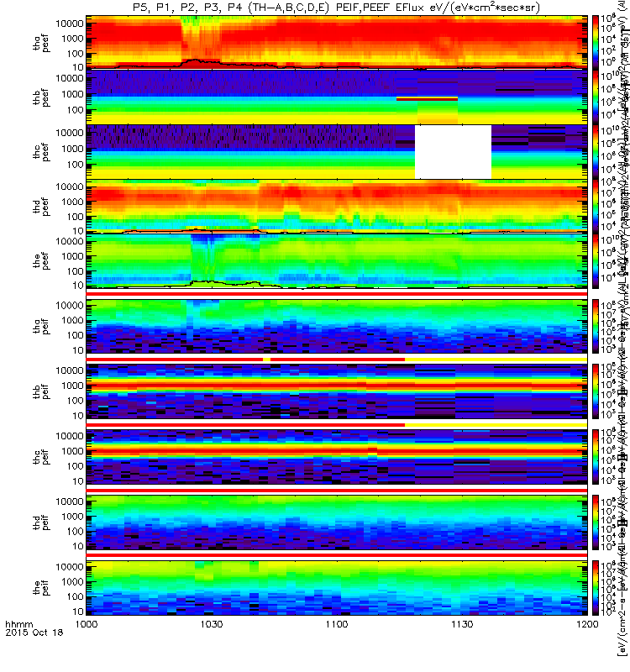Image resolution: width=630 pixels, height=672 pixels.
Task: Click the color bar beside the thd peif panel
Action: click(x=596, y=522)
